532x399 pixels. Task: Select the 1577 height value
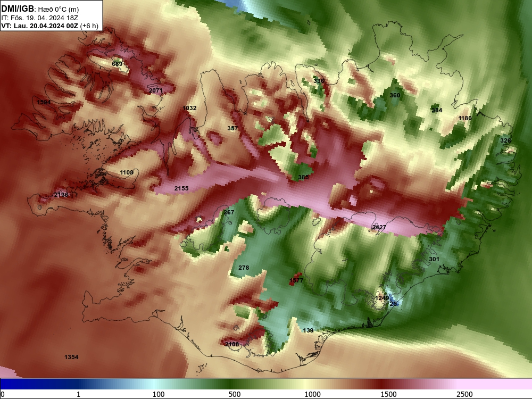(296, 280)
